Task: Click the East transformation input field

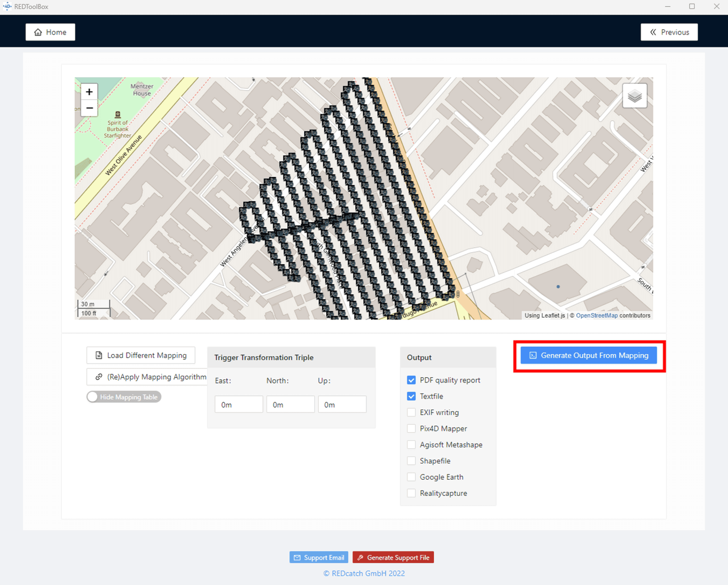Action: (x=238, y=404)
